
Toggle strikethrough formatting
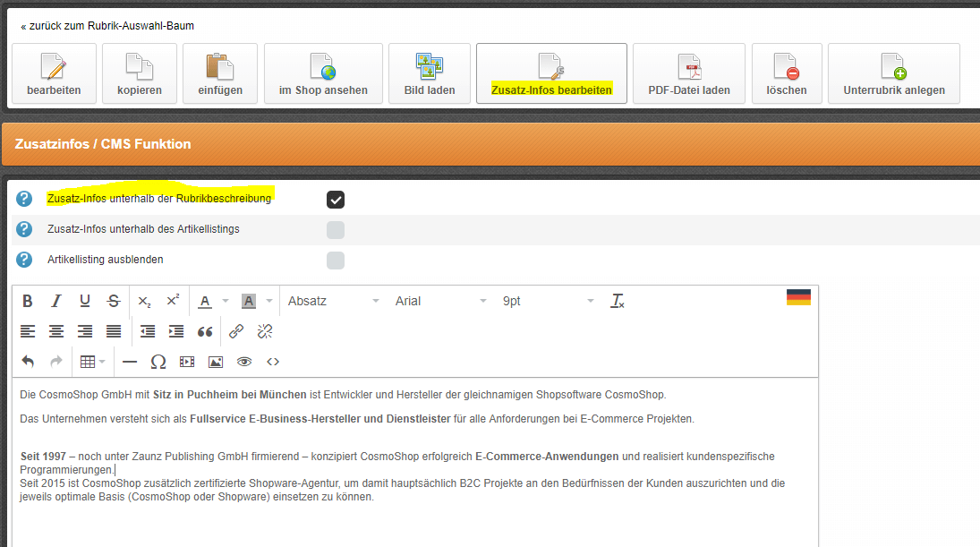pos(114,301)
